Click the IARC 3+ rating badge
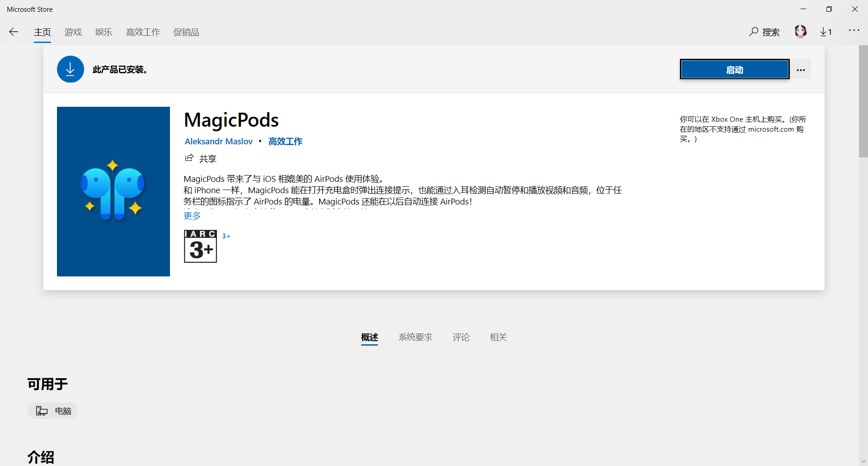The height and width of the screenshot is (466, 868). 200,246
